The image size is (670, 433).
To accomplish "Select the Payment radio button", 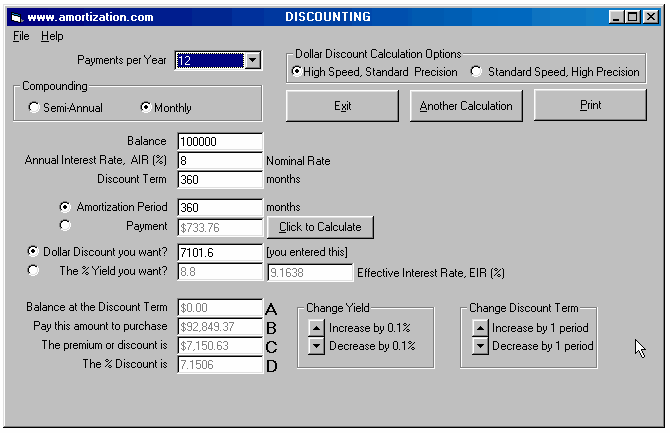I will [65, 225].
